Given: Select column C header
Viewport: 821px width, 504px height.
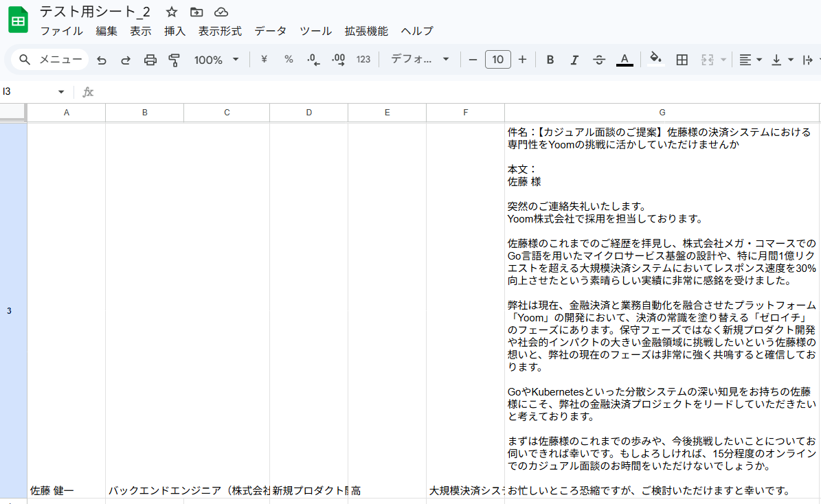Looking at the screenshot, I should [227, 113].
